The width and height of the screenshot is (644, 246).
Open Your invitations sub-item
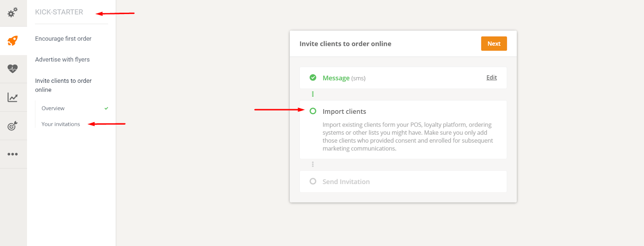click(x=61, y=124)
